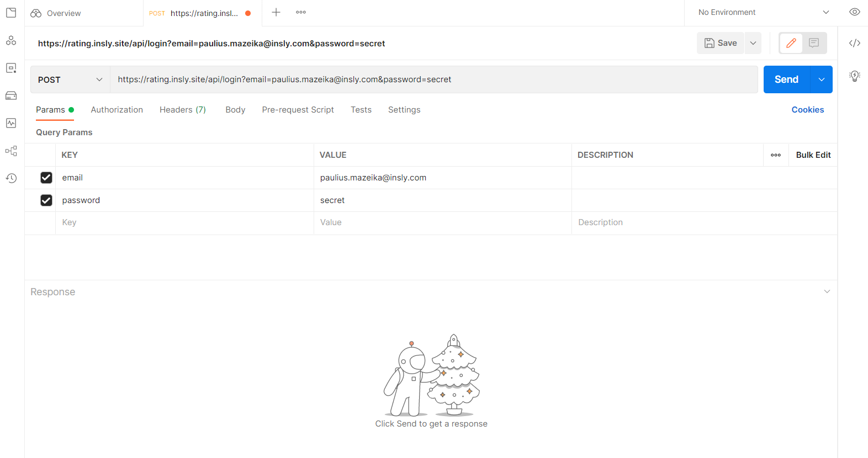This screenshot has height=458, width=868.
Task: Uncheck the email query parameter
Action: (46, 178)
